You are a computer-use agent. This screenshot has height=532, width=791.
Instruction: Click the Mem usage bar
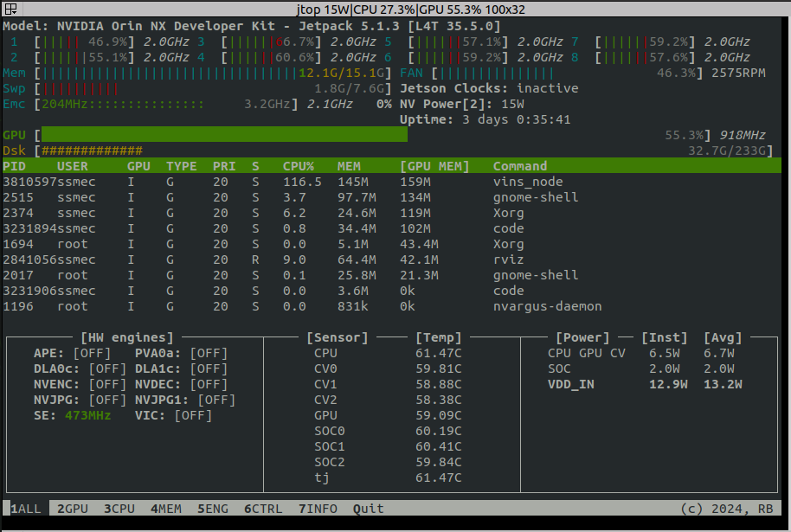point(212,74)
